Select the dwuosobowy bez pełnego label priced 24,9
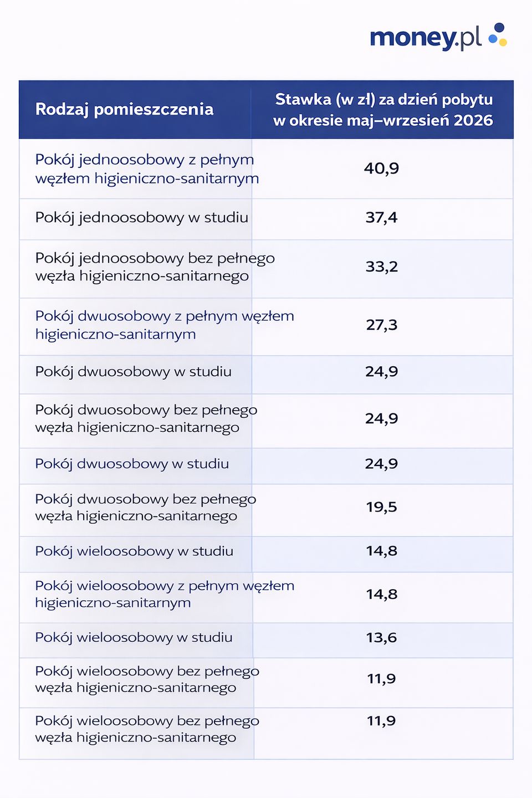Screen dimensions: 532x798 pyautogui.click(x=146, y=418)
